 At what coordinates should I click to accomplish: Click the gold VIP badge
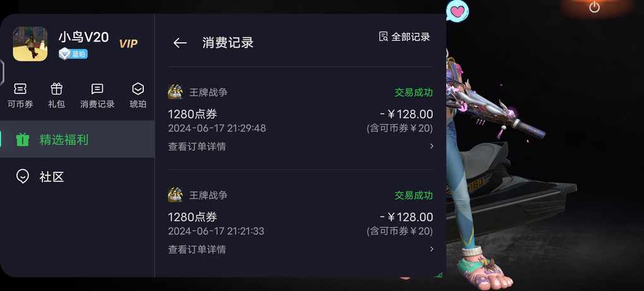click(x=128, y=44)
